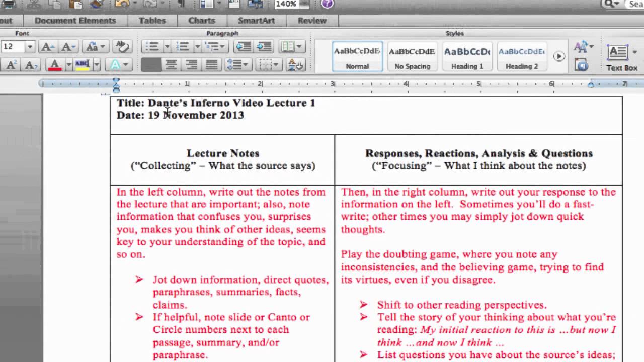644x362 pixels.
Task: Click the Sort A-Z icon
Action: (x=295, y=65)
